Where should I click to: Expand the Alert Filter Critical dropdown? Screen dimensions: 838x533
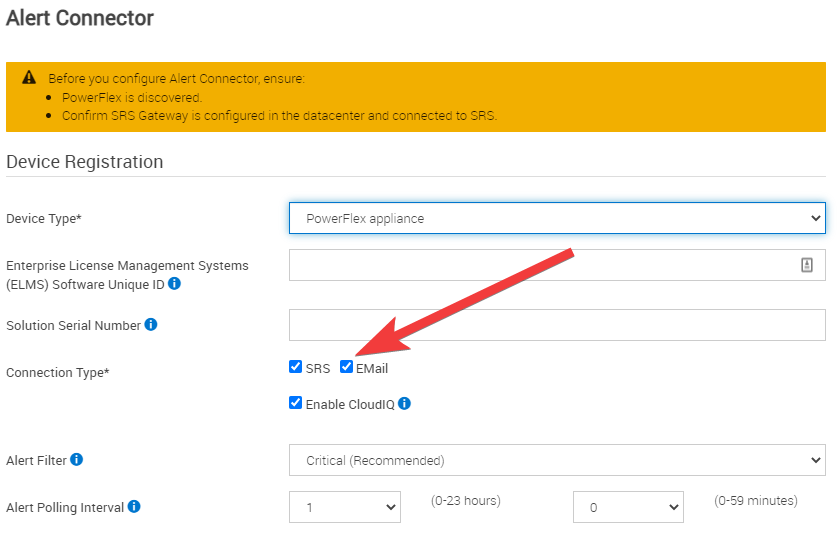(557, 460)
